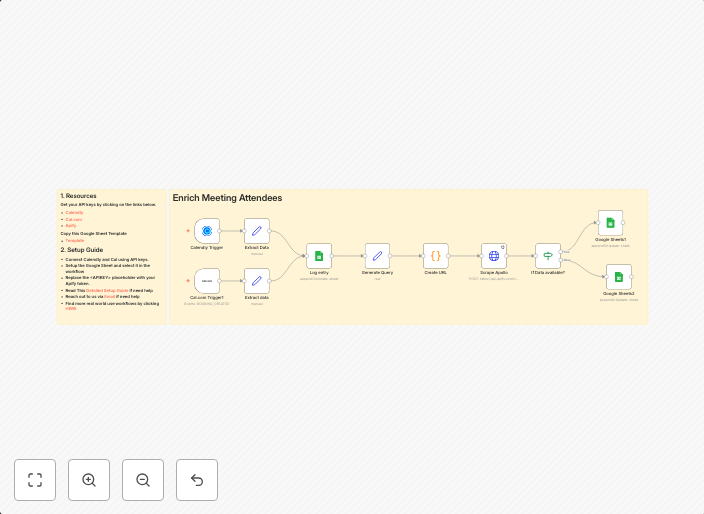Select the Calendly Trigger node
Viewport: 704px width, 514px height.
click(x=207, y=231)
